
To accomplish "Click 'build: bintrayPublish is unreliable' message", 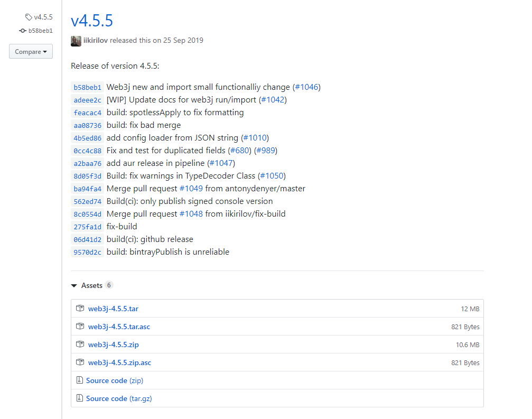I will (168, 252).
